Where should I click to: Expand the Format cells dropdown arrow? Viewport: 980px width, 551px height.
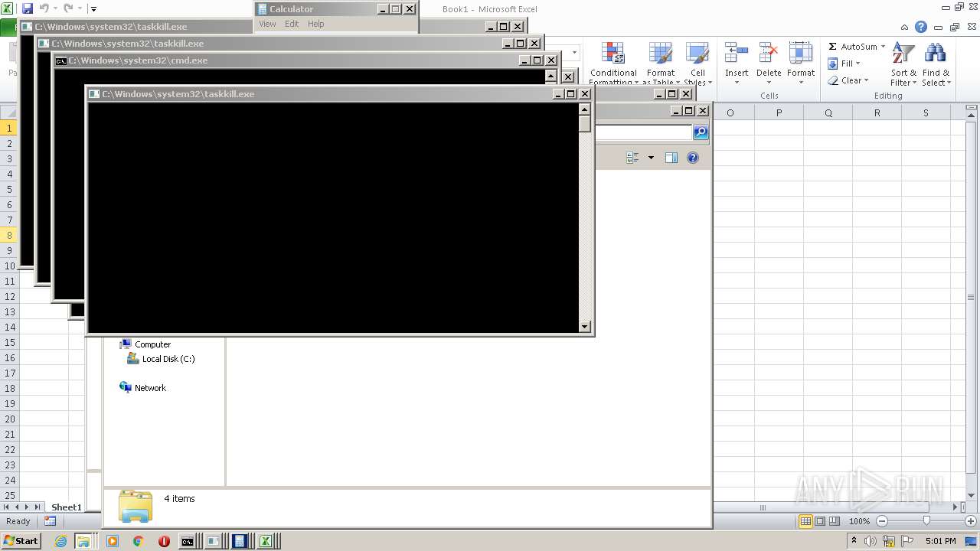tap(801, 83)
